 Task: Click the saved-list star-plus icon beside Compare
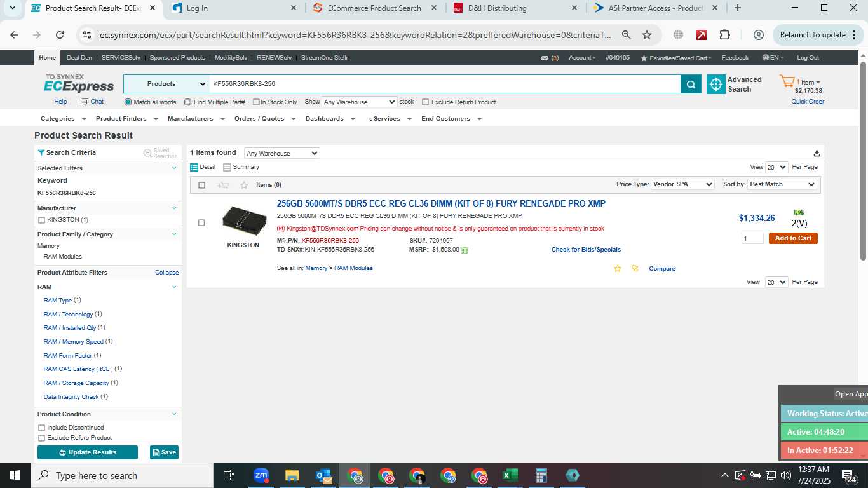635,269
